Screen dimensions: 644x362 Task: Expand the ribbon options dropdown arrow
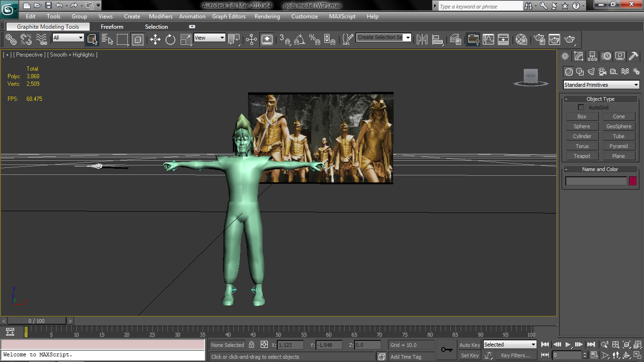pos(192,27)
